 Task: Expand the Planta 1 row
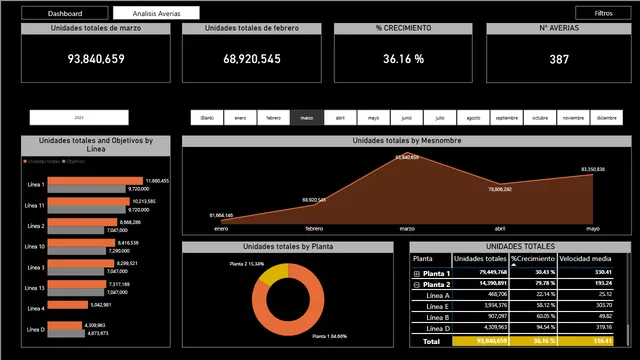pyautogui.click(x=416, y=273)
